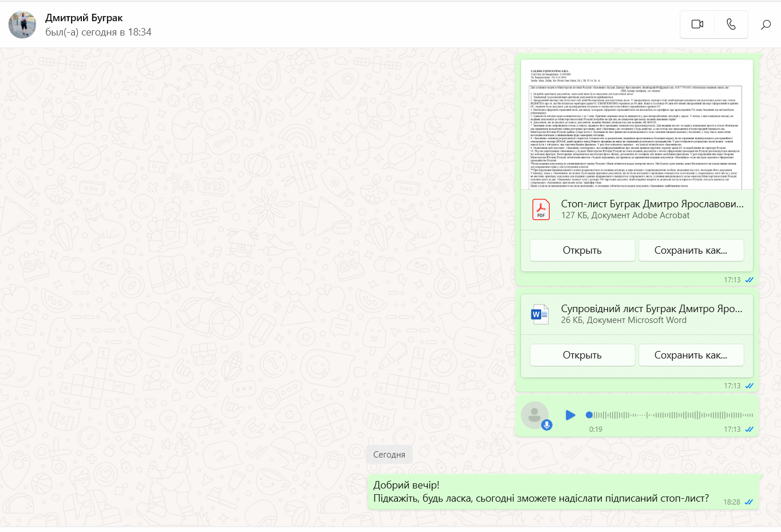Click the 127 КБ, Документ Adobe Acrobat label
The width and height of the screenshot is (781, 532).
tap(625, 215)
